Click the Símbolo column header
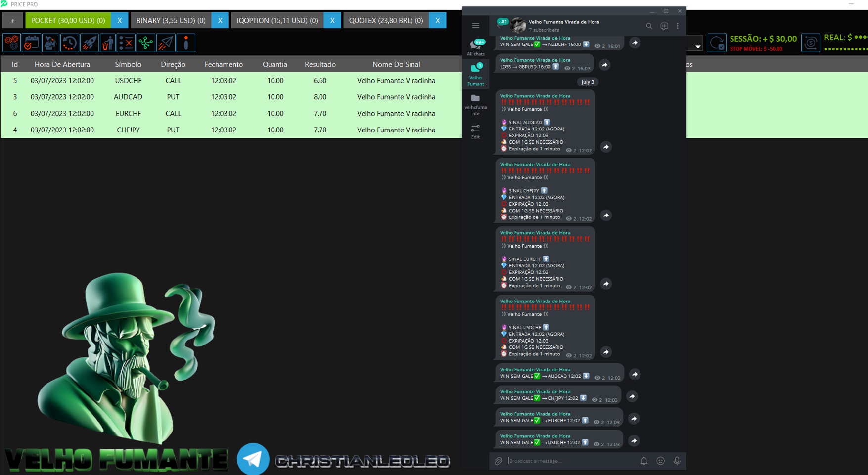 pyautogui.click(x=128, y=64)
